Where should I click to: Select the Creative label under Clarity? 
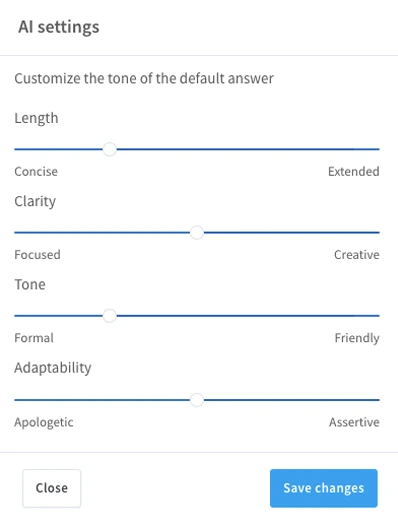click(x=357, y=255)
